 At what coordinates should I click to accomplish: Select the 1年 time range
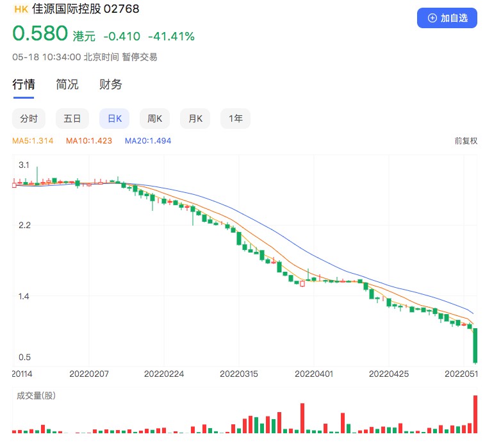(235, 119)
